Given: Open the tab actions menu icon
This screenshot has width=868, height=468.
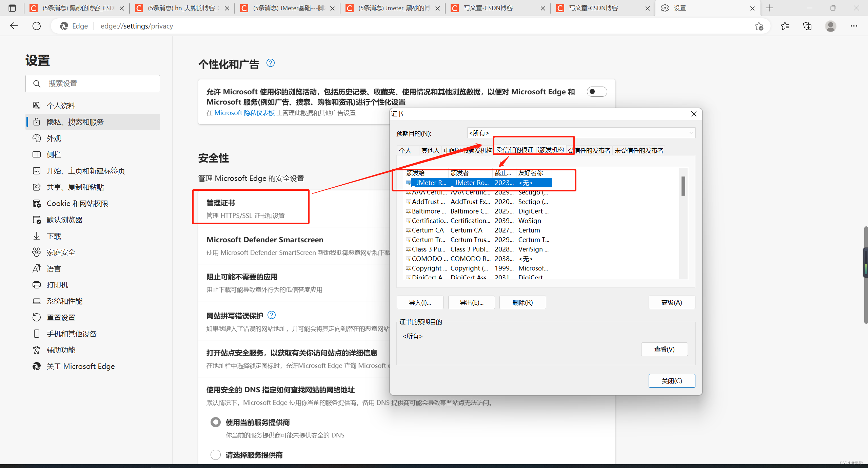Looking at the screenshot, I should tap(12, 8).
